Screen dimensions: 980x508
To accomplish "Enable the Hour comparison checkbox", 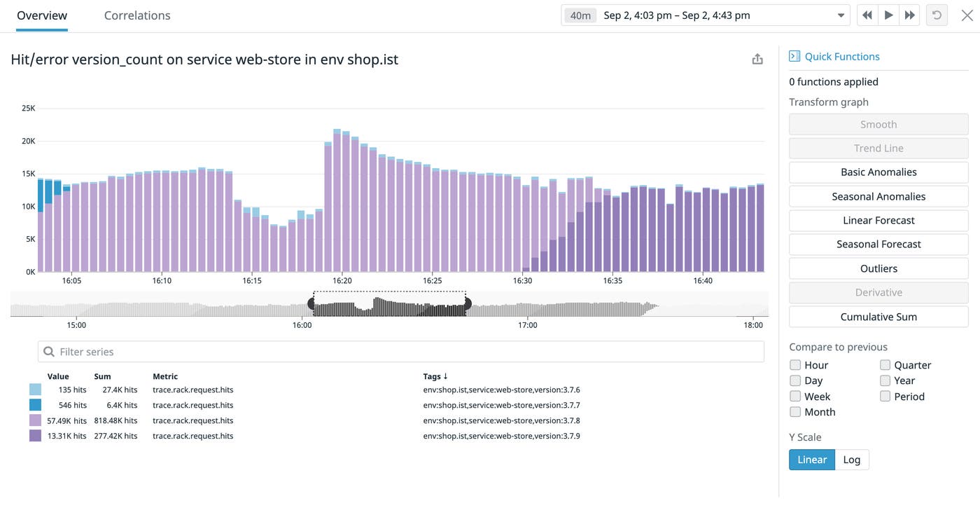I will (x=795, y=365).
